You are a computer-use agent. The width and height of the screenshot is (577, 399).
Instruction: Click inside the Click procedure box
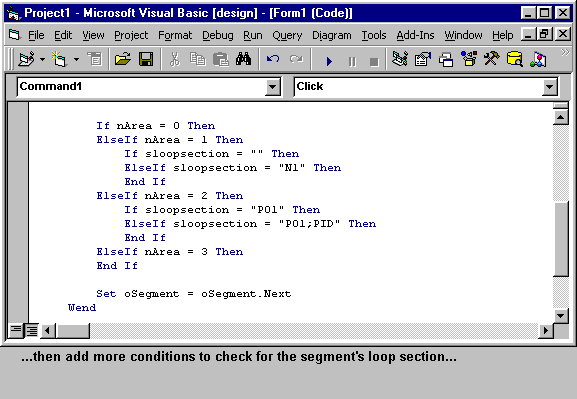click(418, 87)
